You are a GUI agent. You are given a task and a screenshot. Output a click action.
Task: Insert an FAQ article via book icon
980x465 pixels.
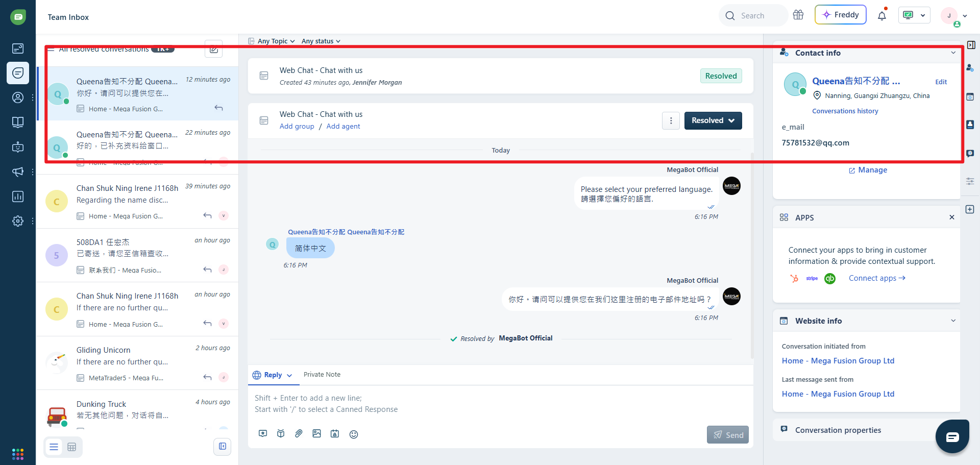click(x=281, y=434)
